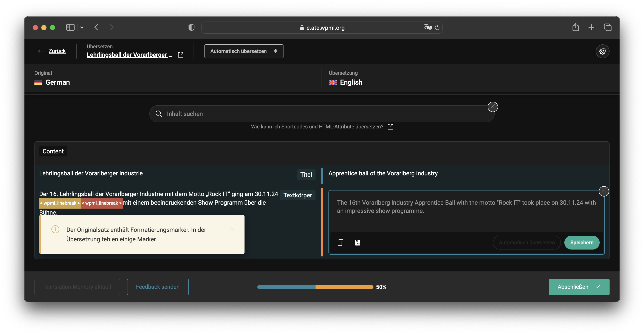Click the Feedback senden button
The image size is (644, 334).
tap(158, 287)
